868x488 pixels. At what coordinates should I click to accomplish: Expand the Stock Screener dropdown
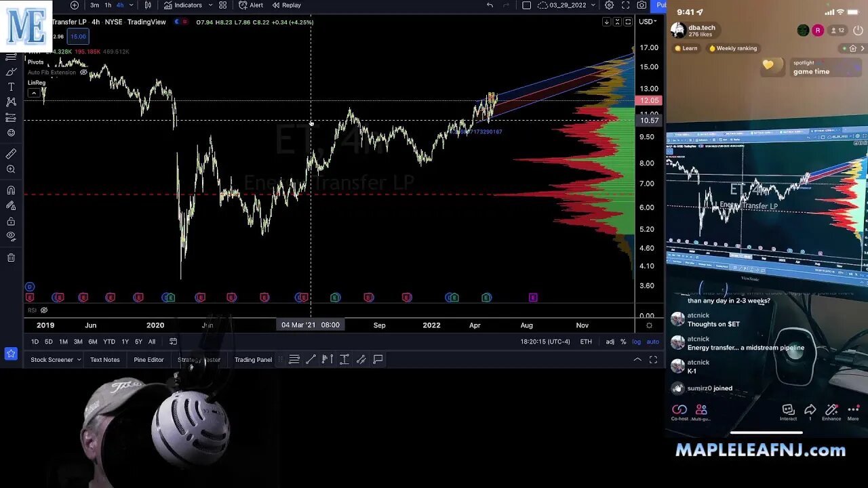pyautogui.click(x=79, y=360)
